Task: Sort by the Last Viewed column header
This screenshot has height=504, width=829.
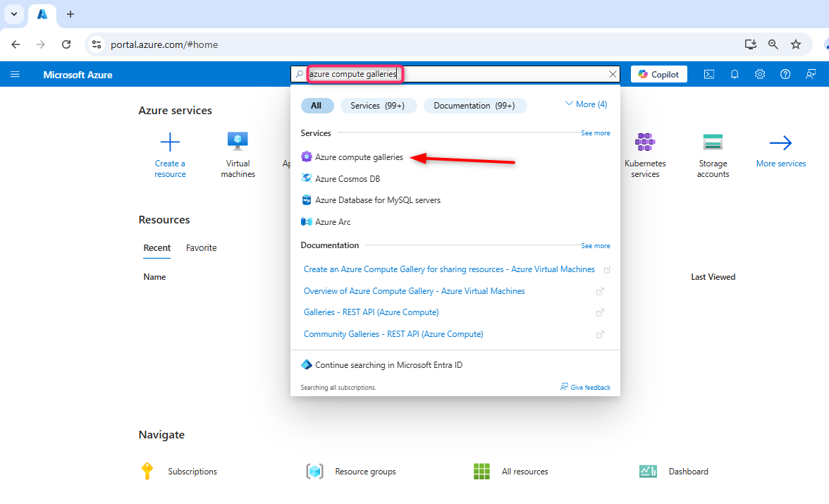Action: (713, 276)
